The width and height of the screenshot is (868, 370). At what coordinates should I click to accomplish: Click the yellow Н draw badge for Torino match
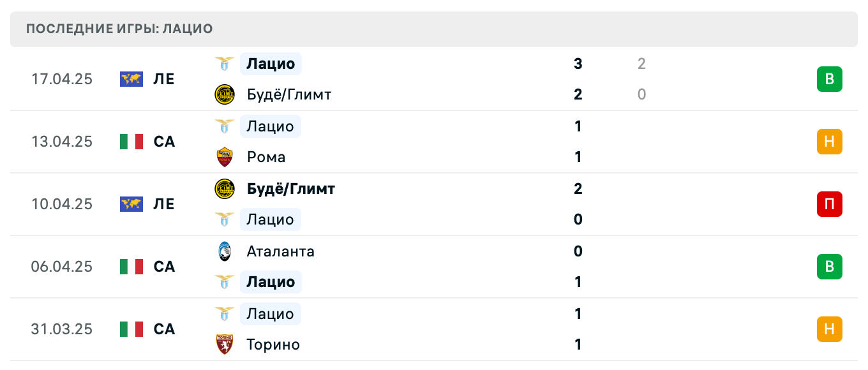pyautogui.click(x=830, y=329)
